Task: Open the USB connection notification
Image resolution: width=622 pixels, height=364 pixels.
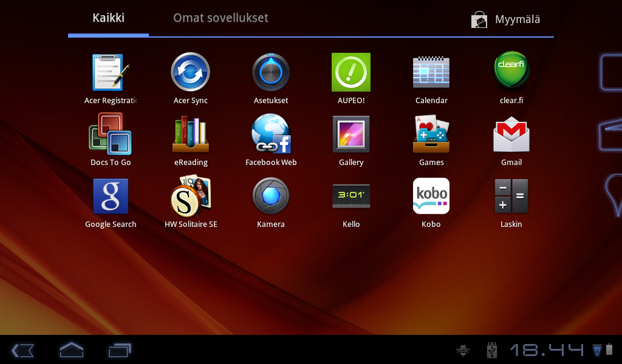Action: tap(492, 350)
